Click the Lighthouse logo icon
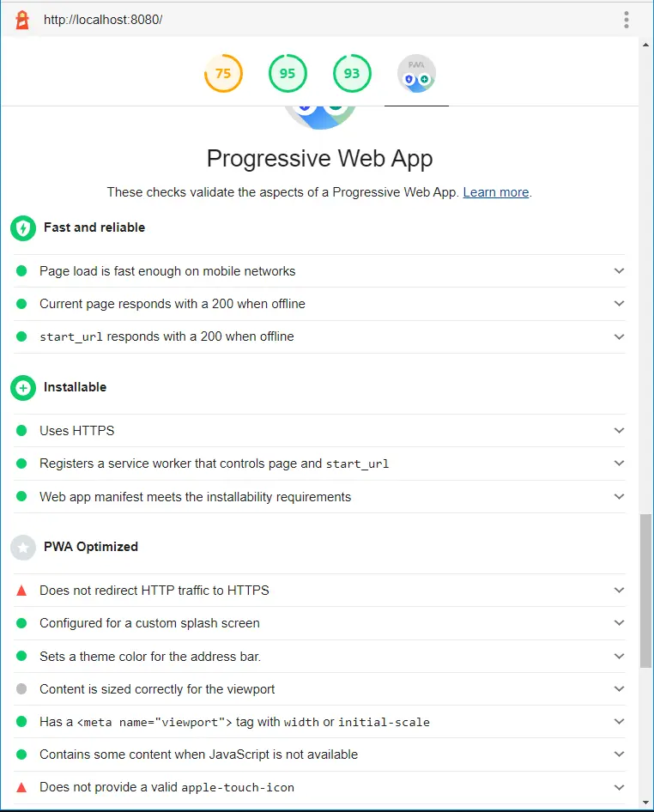 click(22, 19)
